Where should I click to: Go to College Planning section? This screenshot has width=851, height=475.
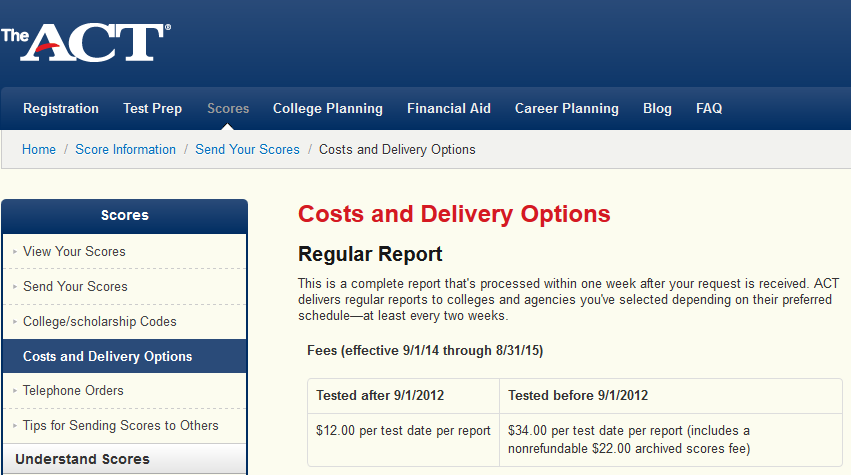tap(328, 108)
